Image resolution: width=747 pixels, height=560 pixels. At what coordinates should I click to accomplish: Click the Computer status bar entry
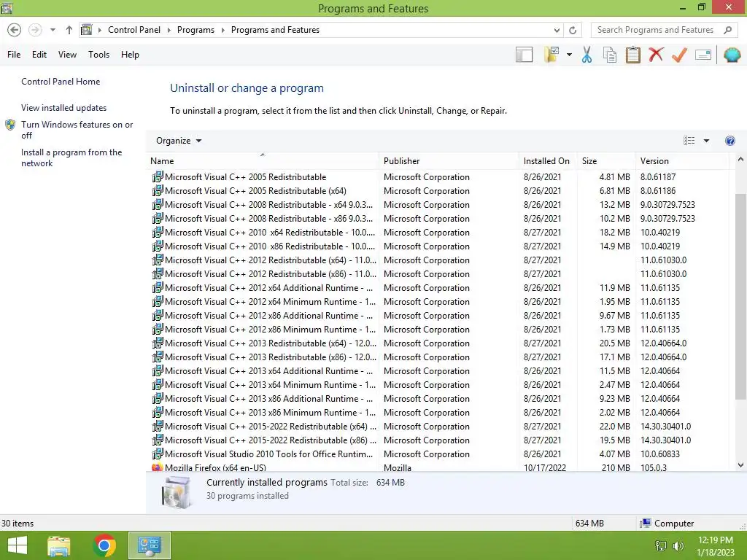tap(667, 523)
